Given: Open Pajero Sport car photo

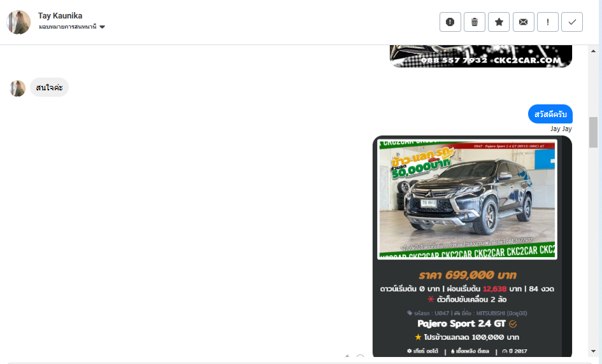Looking at the screenshot, I should coord(467,199).
